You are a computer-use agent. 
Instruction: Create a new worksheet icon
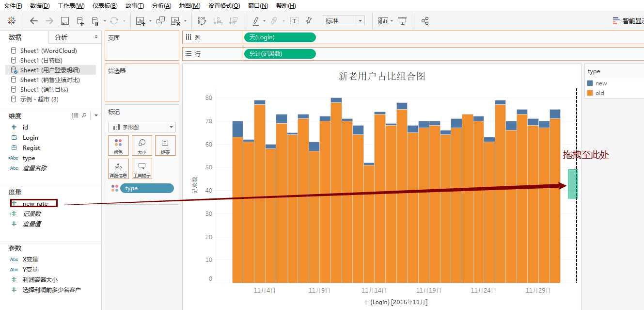point(141,21)
